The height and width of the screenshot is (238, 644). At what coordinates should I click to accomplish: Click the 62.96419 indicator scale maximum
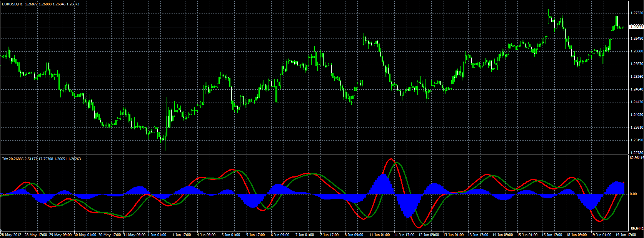click(637, 158)
